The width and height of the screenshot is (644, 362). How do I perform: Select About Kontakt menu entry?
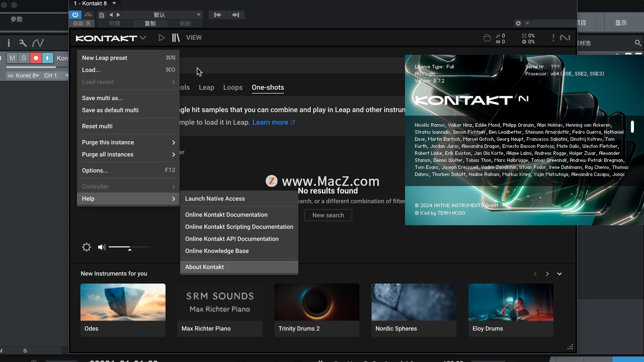(x=204, y=267)
